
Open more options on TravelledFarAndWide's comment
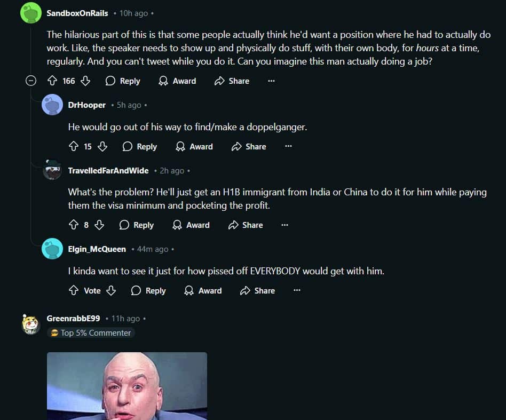point(284,225)
